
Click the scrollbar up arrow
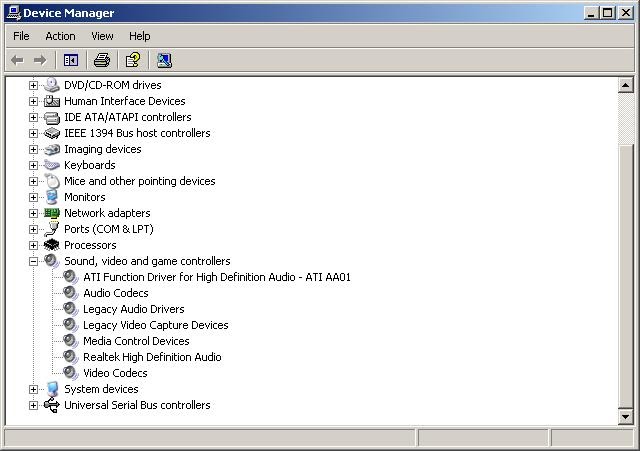pyautogui.click(x=626, y=85)
